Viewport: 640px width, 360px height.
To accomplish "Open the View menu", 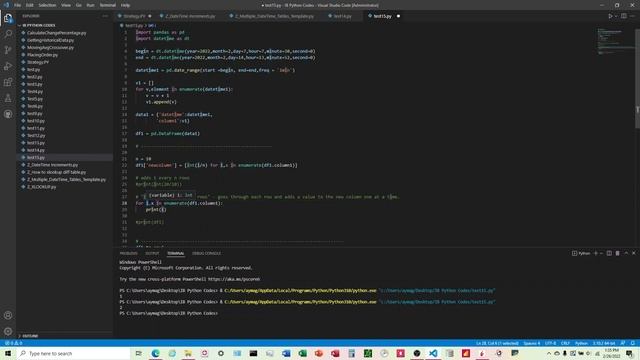I will point(66,5).
